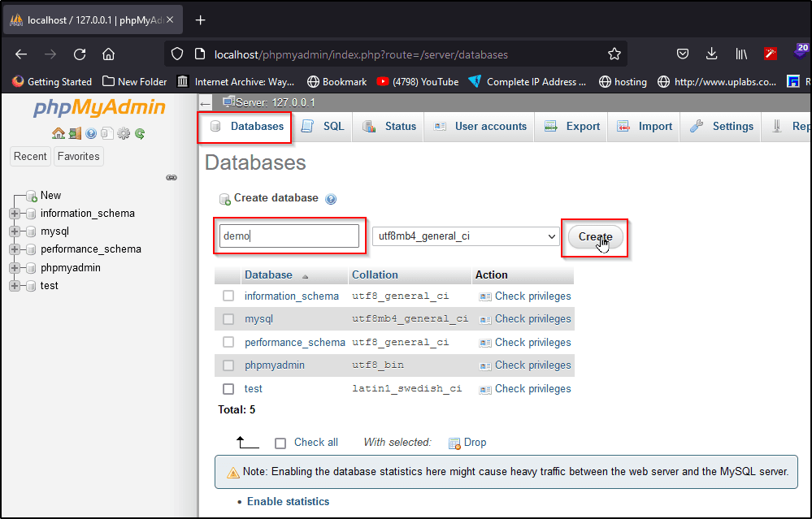Tick checkbox for test database

pyautogui.click(x=228, y=388)
